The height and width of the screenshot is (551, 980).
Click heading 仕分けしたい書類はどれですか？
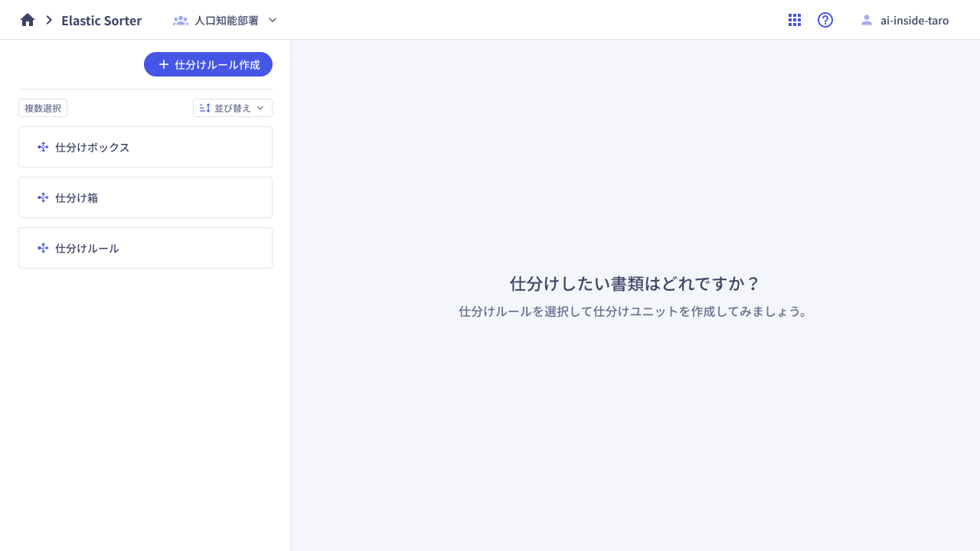click(635, 284)
